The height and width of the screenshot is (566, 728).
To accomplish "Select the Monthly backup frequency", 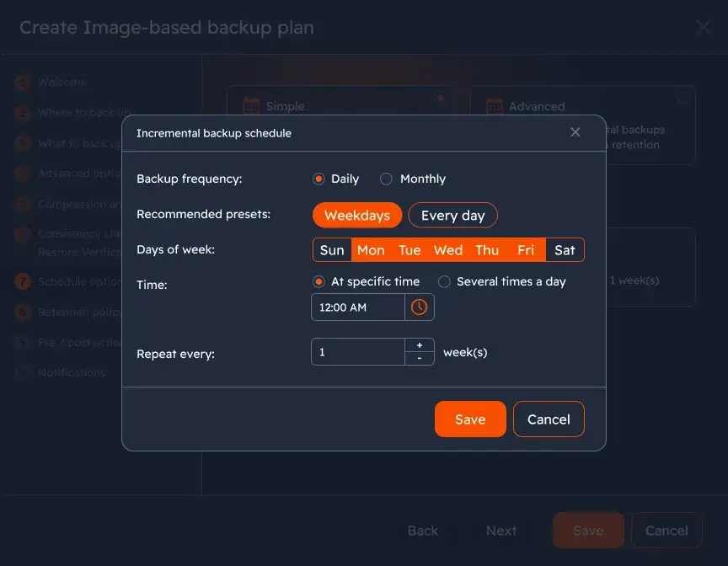I will pos(386,178).
